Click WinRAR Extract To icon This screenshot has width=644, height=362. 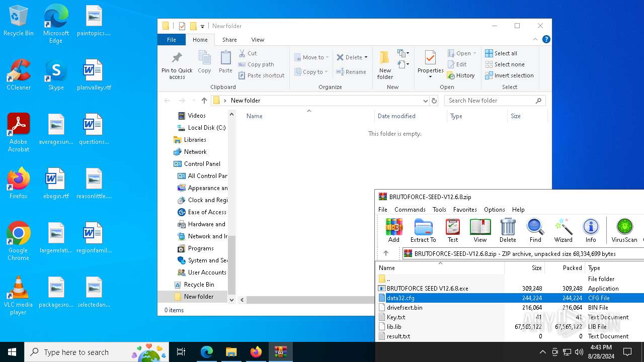click(x=423, y=231)
